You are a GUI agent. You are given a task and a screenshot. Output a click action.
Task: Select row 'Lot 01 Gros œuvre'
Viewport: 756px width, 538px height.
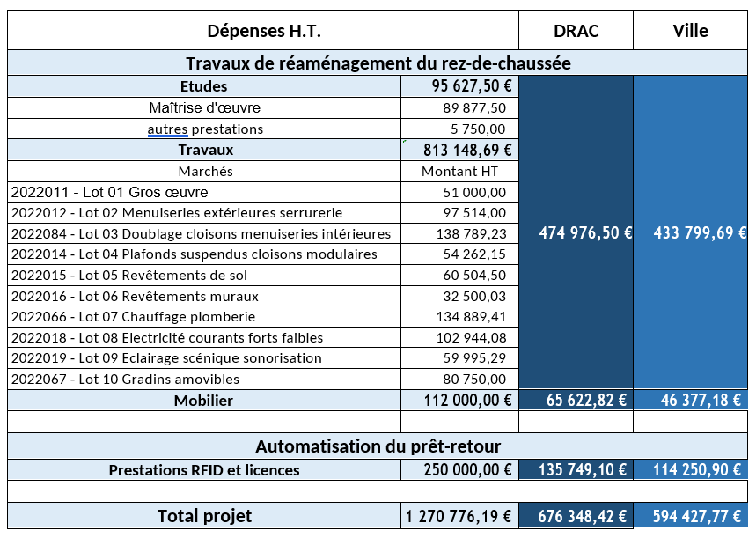204,192
